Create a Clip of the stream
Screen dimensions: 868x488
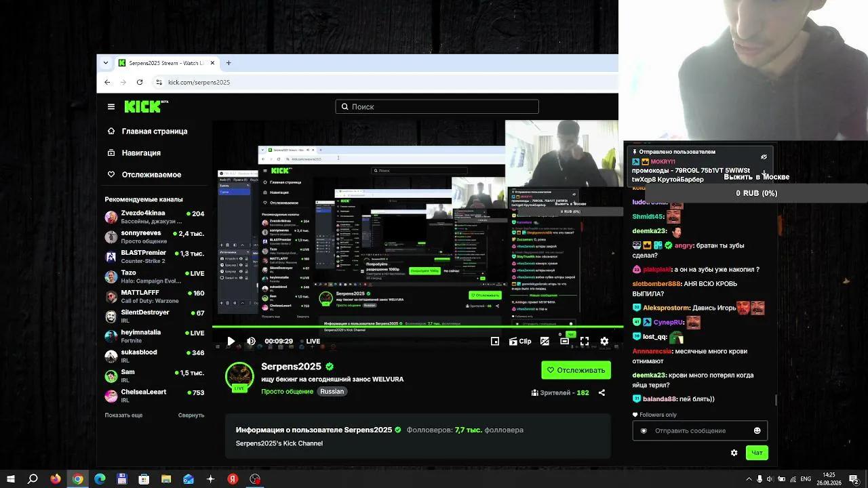(520, 342)
